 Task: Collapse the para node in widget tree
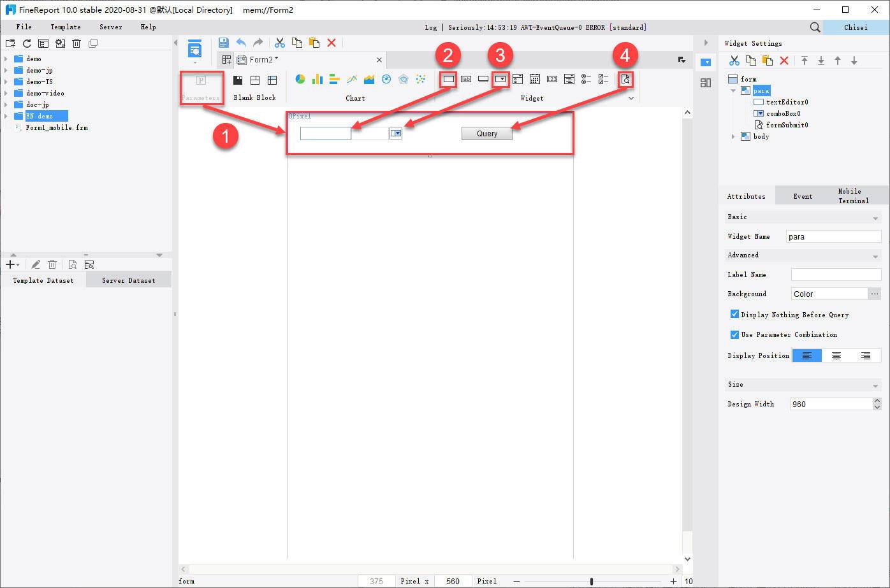tap(733, 90)
